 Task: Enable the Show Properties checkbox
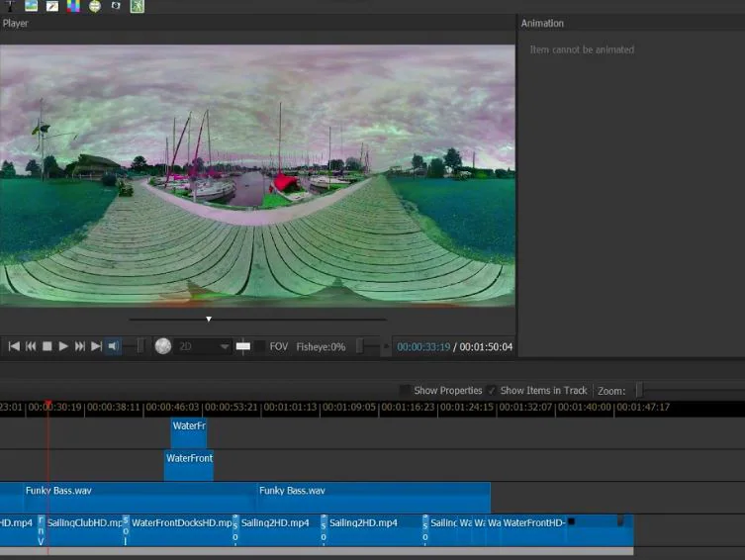coord(405,391)
